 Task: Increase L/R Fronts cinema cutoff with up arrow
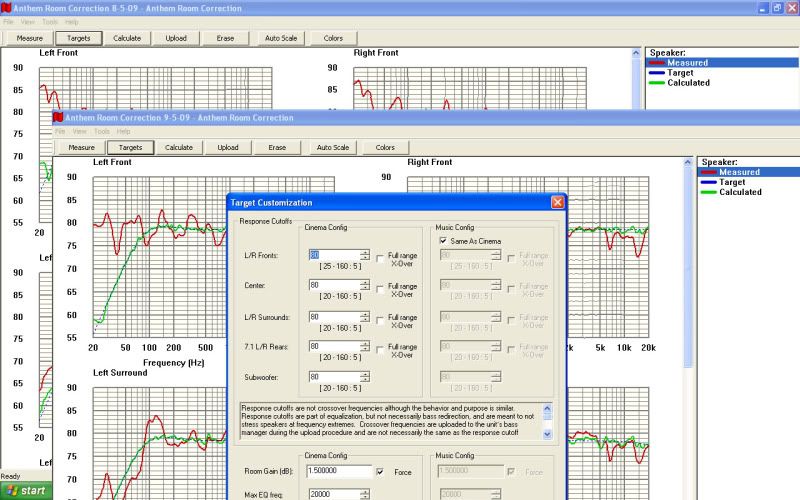tap(364, 251)
